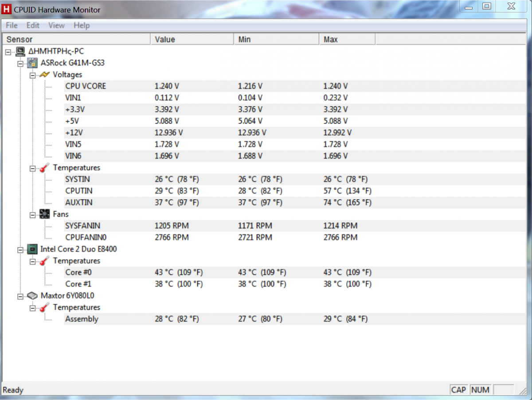532x400 pixels.
Task: Click the ΔΗΜΉΤΡΗς-PC label
Action: (x=56, y=51)
